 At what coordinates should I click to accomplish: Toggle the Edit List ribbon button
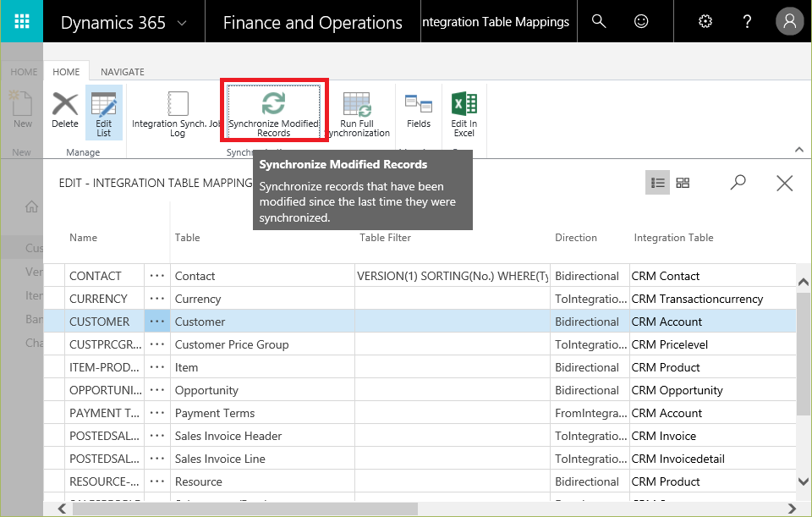click(103, 113)
